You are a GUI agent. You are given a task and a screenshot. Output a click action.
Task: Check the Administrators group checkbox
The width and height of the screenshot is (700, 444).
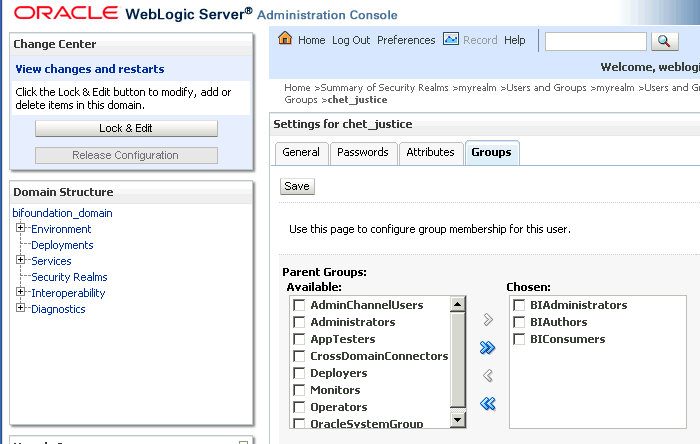299,322
